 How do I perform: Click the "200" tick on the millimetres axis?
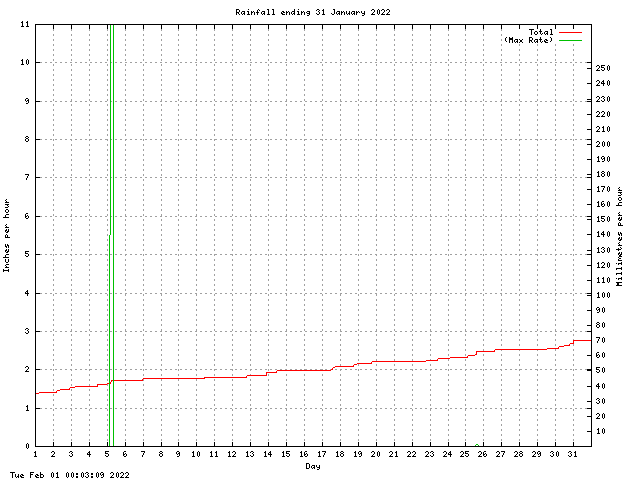pyautogui.click(x=603, y=144)
